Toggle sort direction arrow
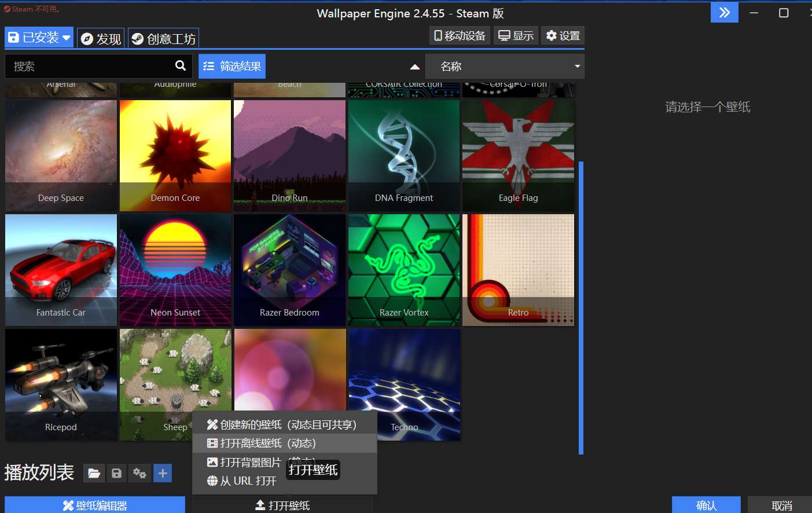812x513 pixels. (415, 67)
